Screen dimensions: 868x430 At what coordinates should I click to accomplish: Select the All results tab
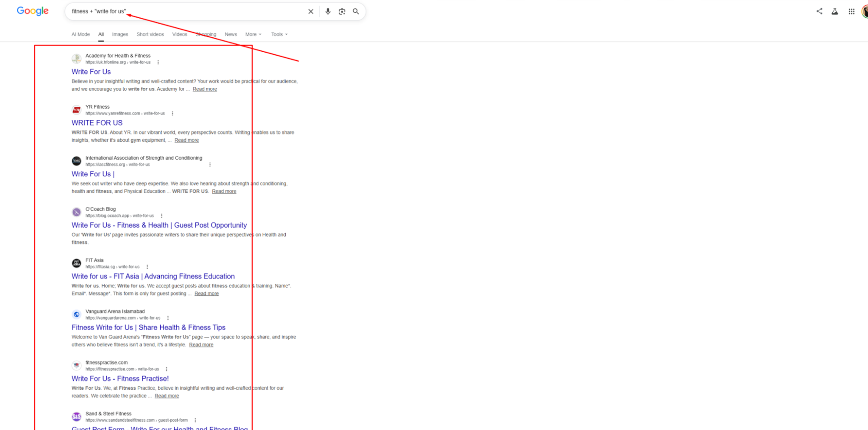click(x=101, y=34)
